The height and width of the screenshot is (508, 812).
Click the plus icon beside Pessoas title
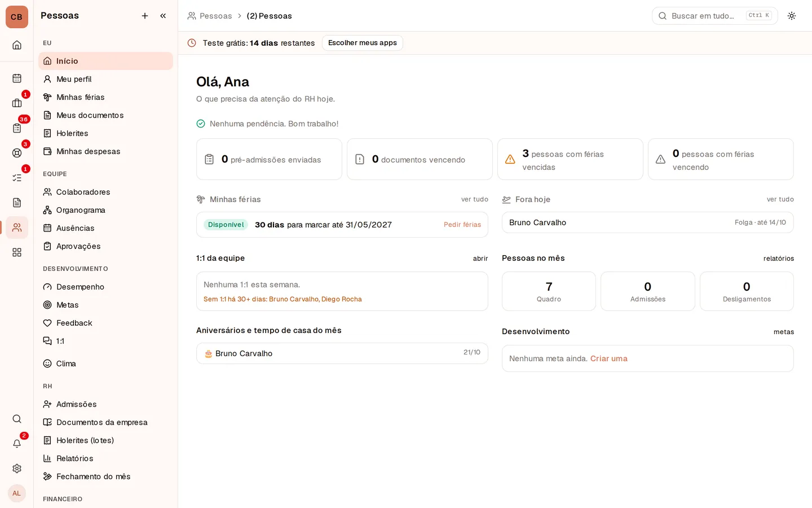pos(145,16)
